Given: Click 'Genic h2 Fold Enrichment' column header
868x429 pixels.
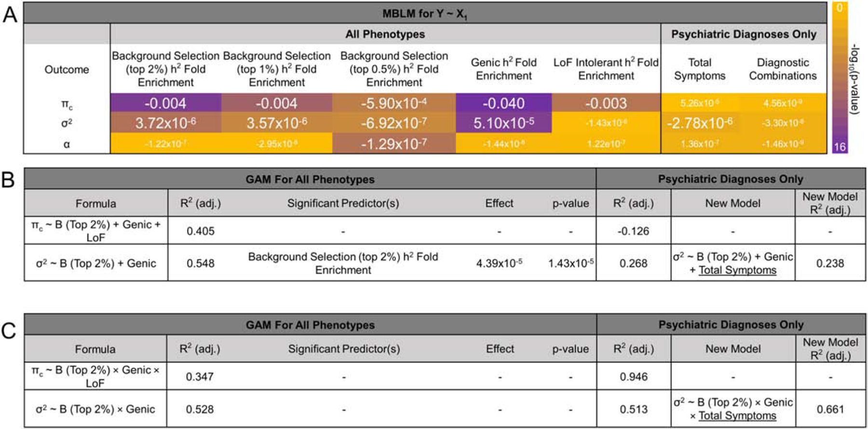Looking at the screenshot, I should click(503, 69).
